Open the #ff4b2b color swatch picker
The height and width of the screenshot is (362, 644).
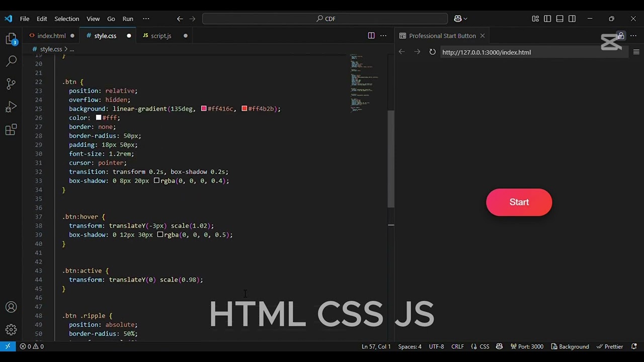[245, 109]
